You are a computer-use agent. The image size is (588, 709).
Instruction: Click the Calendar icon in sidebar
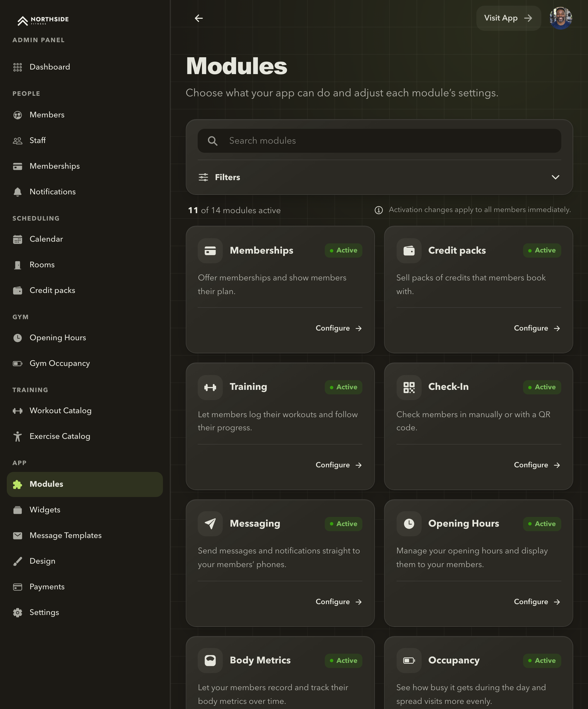point(18,239)
